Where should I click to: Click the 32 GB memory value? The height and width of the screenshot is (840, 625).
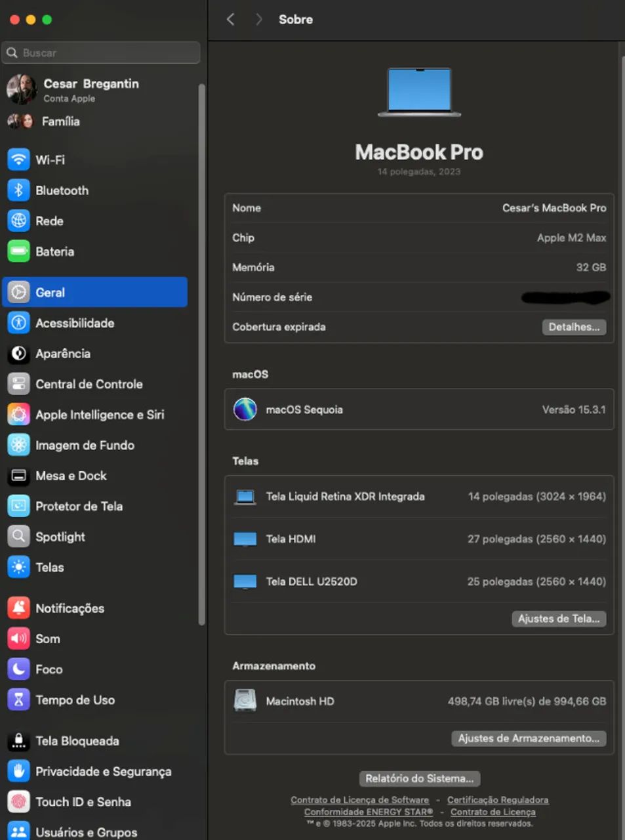coord(591,267)
